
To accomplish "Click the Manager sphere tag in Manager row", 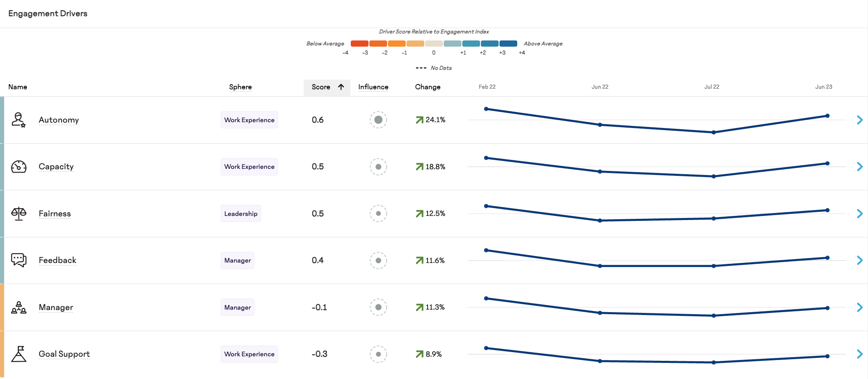I will [x=238, y=307].
